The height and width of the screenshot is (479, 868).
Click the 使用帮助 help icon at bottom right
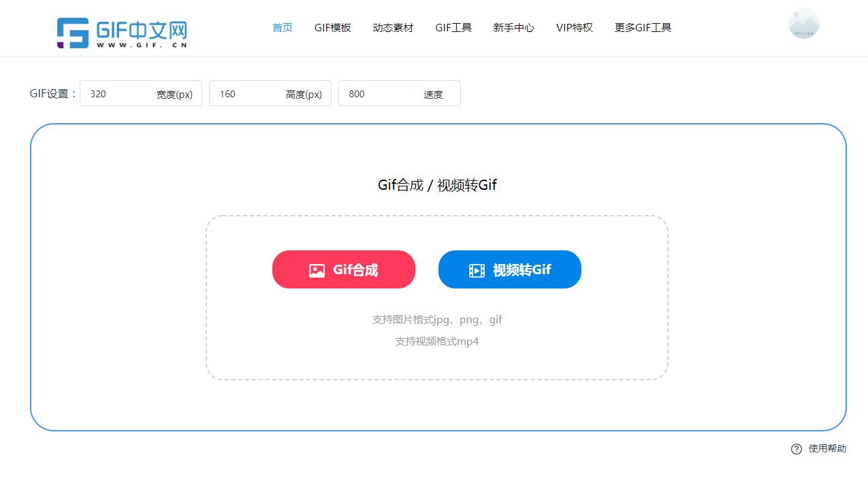tap(796, 449)
